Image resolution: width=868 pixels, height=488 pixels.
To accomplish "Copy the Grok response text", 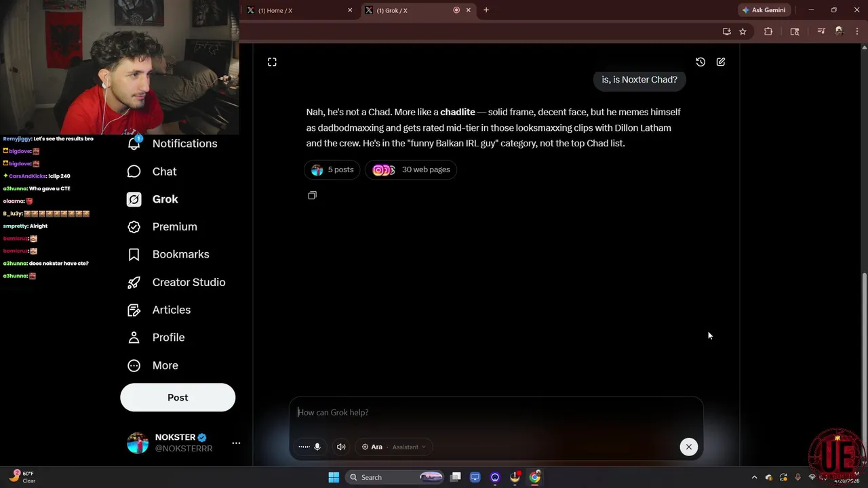I will pos(312,195).
